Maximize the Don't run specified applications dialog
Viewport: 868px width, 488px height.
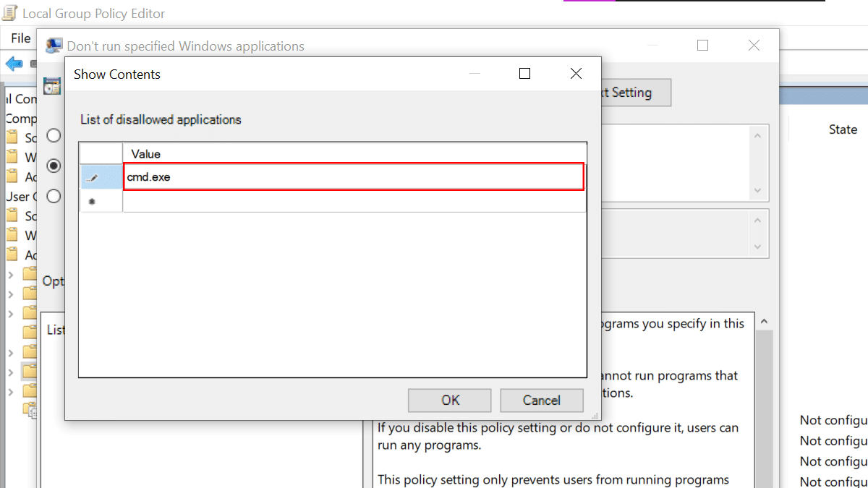tap(702, 46)
